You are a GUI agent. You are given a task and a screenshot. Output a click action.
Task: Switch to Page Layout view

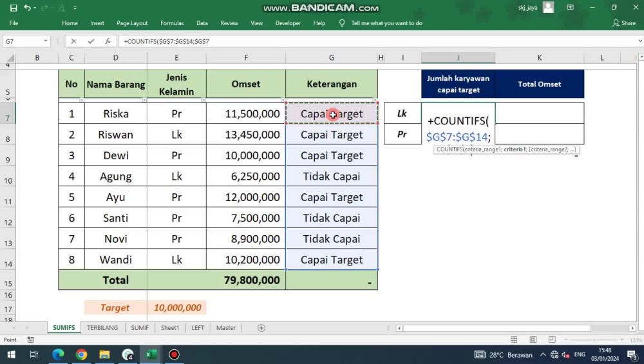[x=533, y=340]
